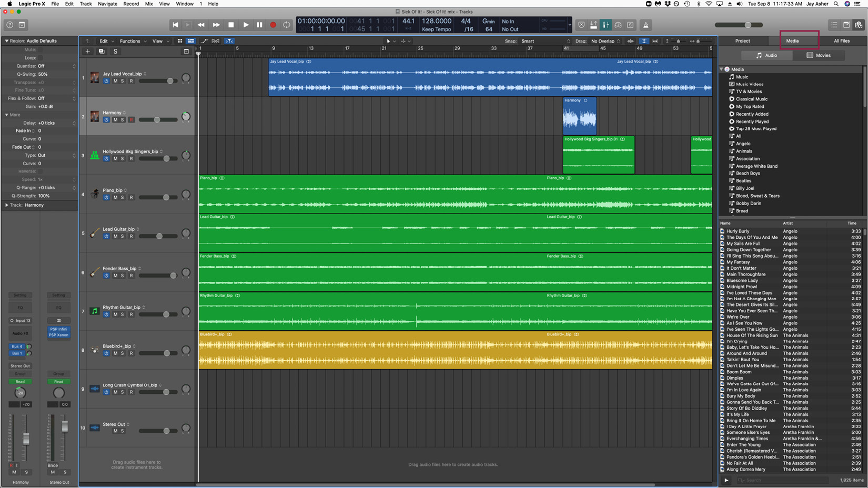Image resolution: width=868 pixels, height=488 pixels.
Task: Toggle Flex view button
Action: click(x=216, y=41)
